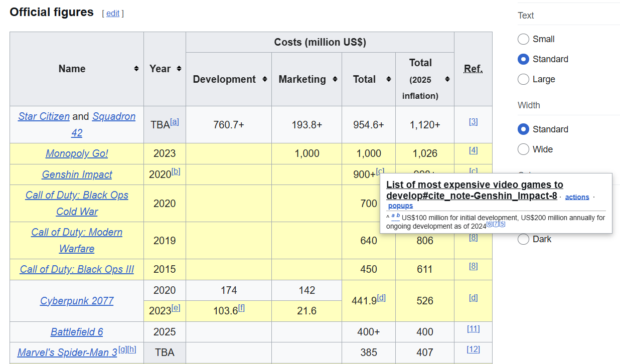The image size is (620, 364).
Task: Select Large text size radio button
Action: (523, 79)
